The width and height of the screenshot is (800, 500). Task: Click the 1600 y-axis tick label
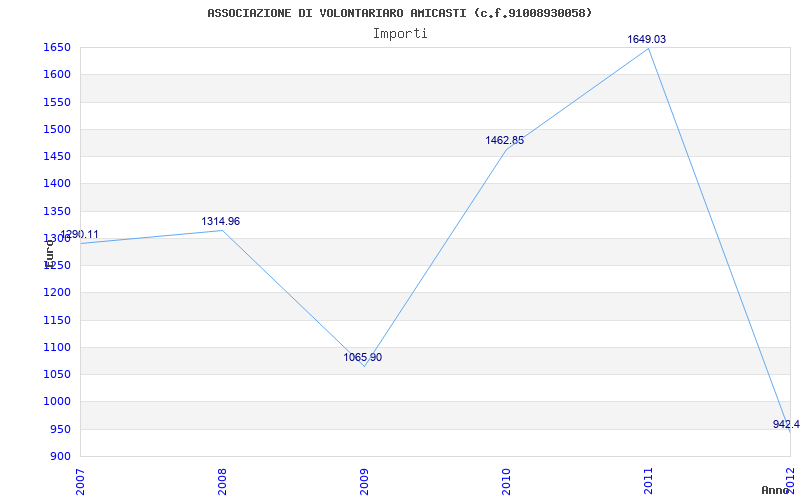(x=57, y=74)
